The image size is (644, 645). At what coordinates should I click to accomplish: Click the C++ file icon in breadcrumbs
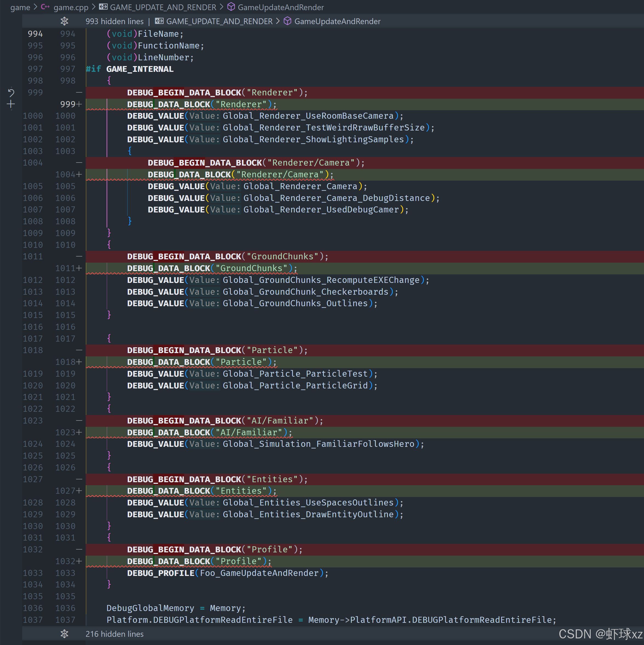coord(45,7)
